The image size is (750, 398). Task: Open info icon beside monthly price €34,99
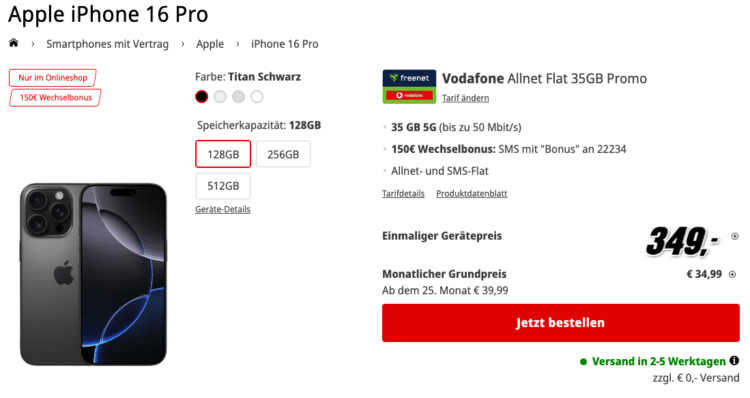click(732, 274)
